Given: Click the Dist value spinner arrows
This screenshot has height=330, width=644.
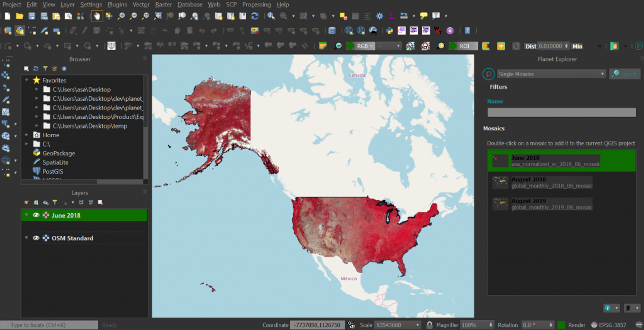Looking at the screenshot, I should [566, 46].
